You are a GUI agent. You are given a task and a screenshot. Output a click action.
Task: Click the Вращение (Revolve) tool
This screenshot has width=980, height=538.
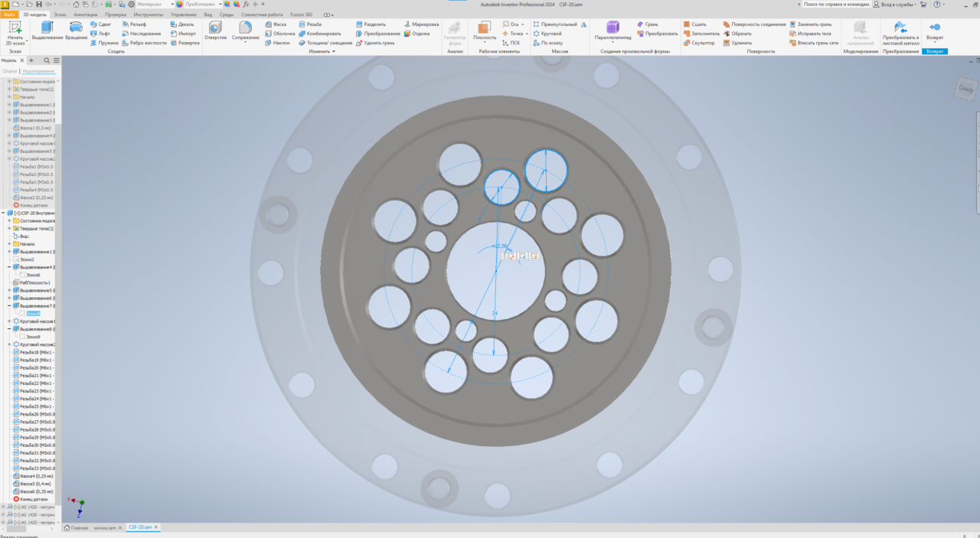pos(77,31)
